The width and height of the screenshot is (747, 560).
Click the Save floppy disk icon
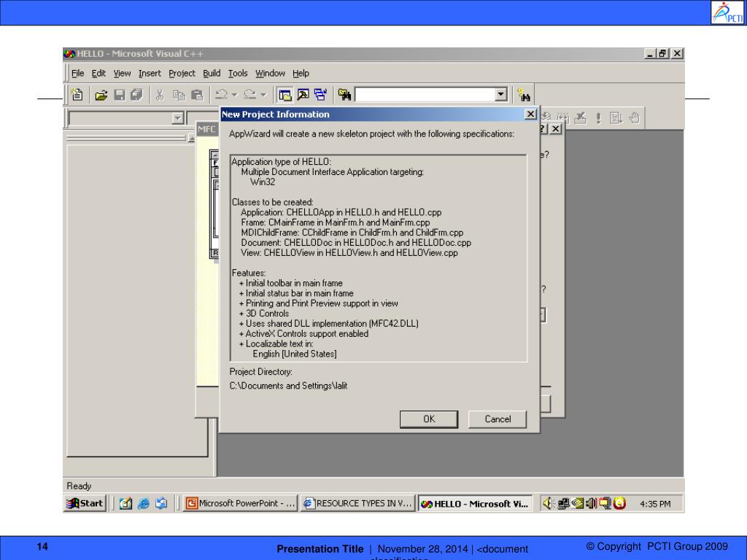click(119, 96)
